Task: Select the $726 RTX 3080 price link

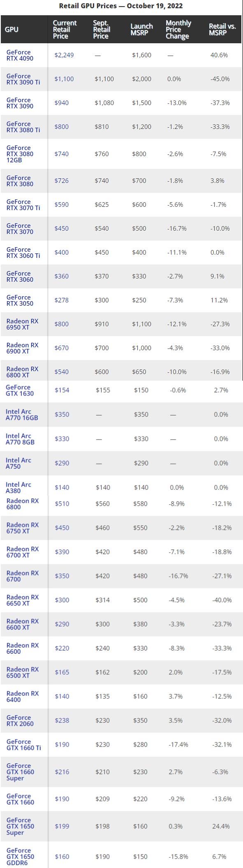Action: click(x=61, y=181)
